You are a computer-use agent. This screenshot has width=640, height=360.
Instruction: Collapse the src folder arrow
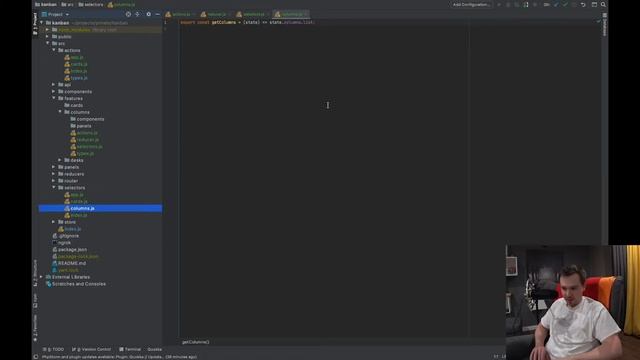coord(48,43)
